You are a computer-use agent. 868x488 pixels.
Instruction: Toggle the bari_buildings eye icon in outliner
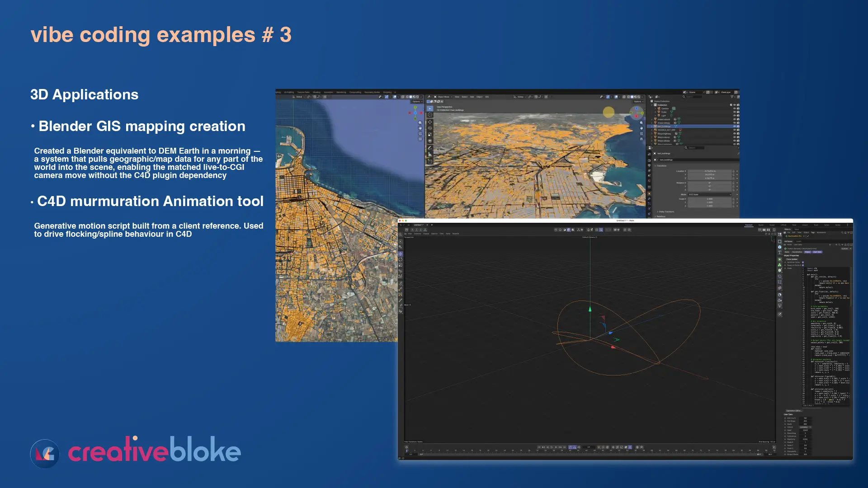(734, 127)
